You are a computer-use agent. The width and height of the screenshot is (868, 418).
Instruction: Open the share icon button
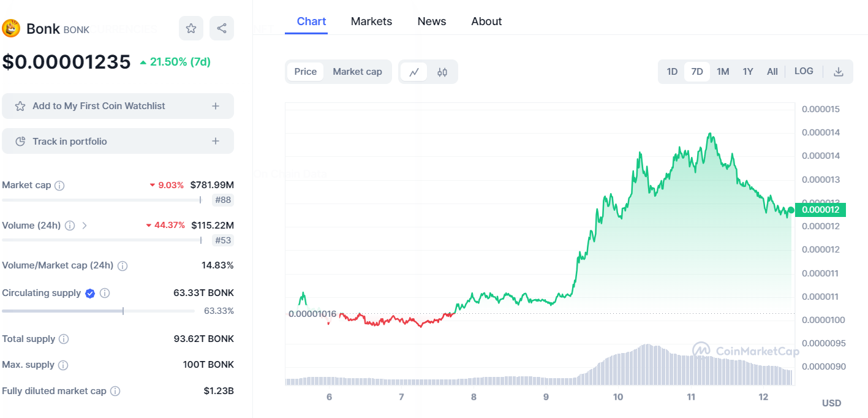[222, 28]
